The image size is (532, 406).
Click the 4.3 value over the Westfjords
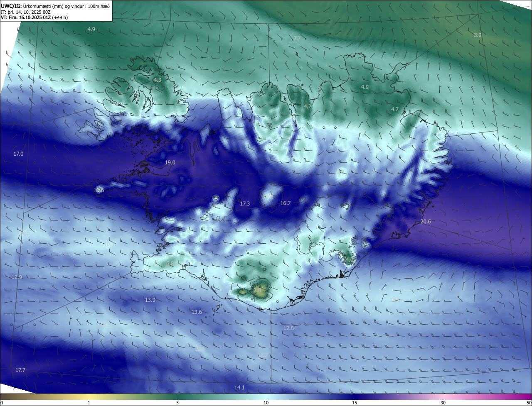click(157, 80)
